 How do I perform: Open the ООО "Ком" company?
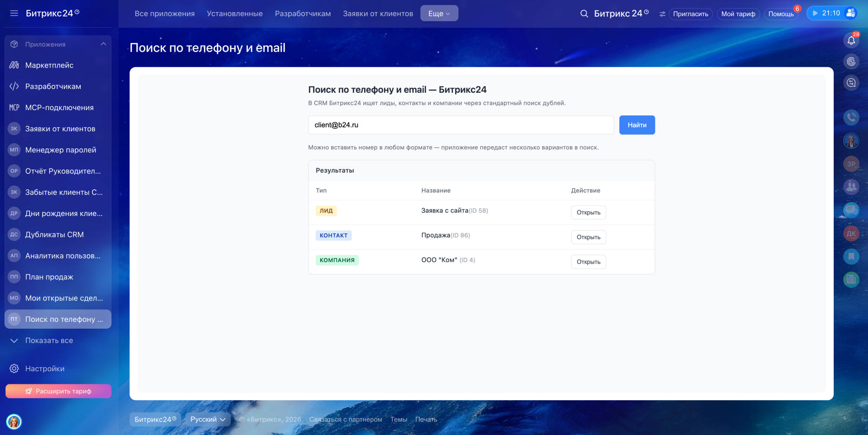click(589, 262)
